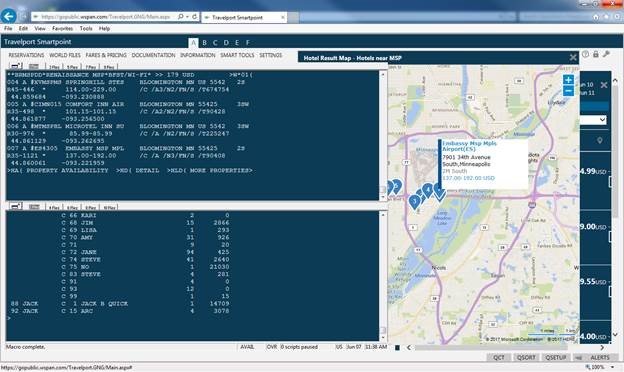This screenshot has height=372, width=624.
Task: Click the lower terminal keyboard icon
Action: coord(34,206)
